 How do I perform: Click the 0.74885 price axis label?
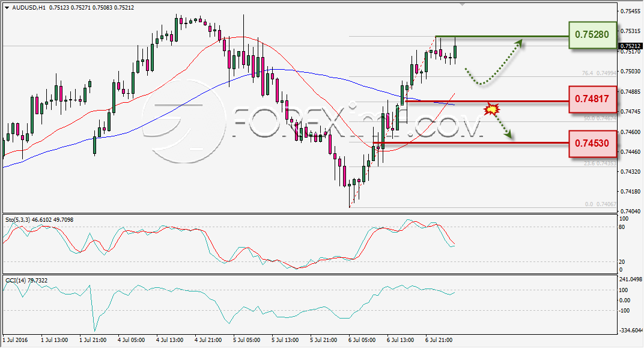[x=630, y=91]
